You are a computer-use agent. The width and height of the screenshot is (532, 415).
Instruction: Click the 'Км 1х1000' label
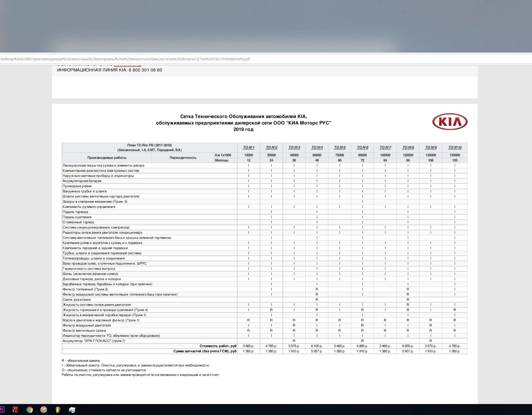(223, 155)
